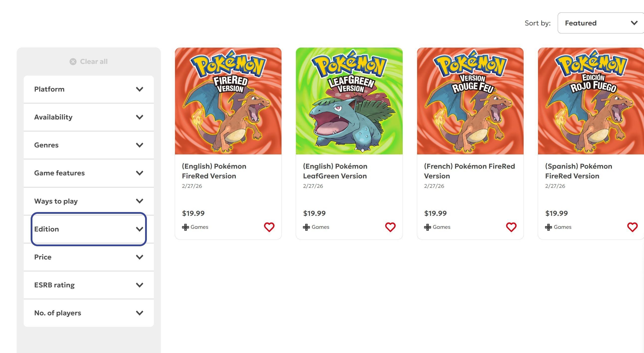This screenshot has height=353, width=644.
Task: Open the Sort by Featured dropdown
Action: (600, 23)
